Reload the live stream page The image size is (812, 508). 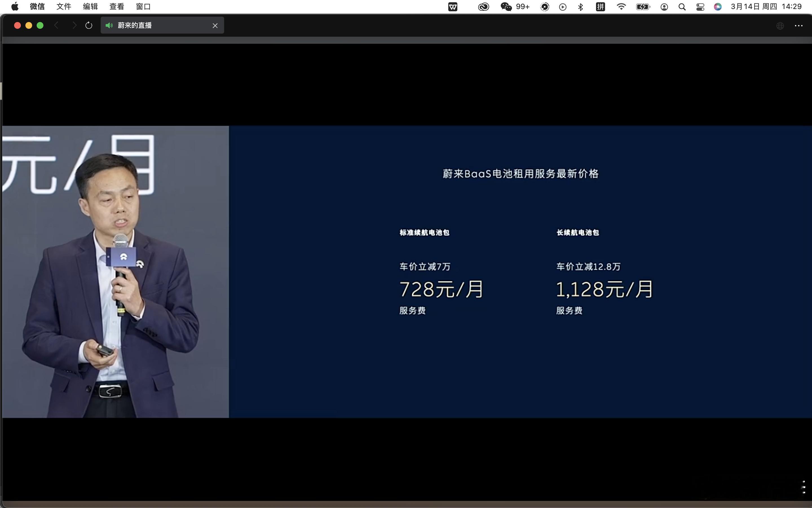tap(89, 25)
